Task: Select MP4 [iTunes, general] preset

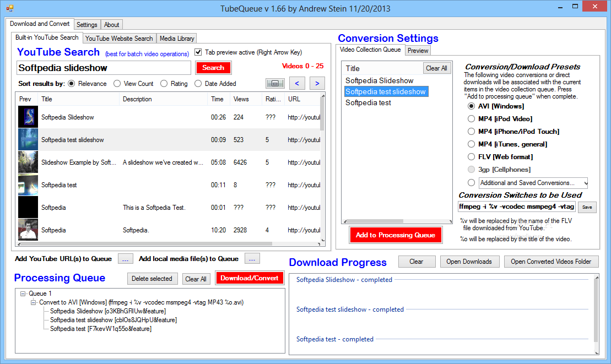Action: [x=471, y=144]
